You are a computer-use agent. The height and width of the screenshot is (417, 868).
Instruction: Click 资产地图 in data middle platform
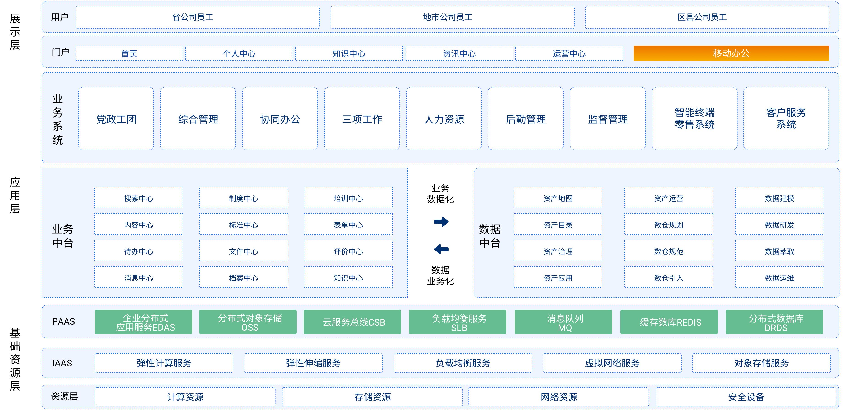pyautogui.click(x=558, y=198)
